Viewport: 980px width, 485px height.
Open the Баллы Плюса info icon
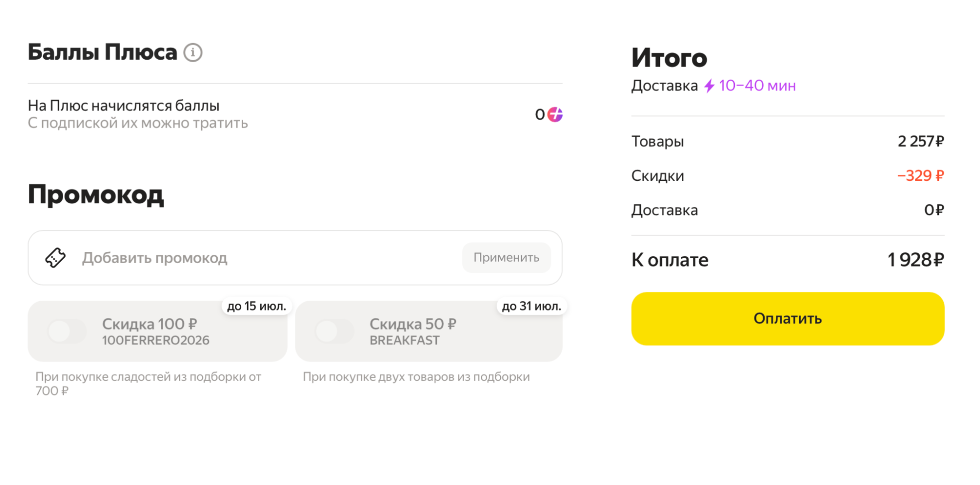[x=193, y=52]
